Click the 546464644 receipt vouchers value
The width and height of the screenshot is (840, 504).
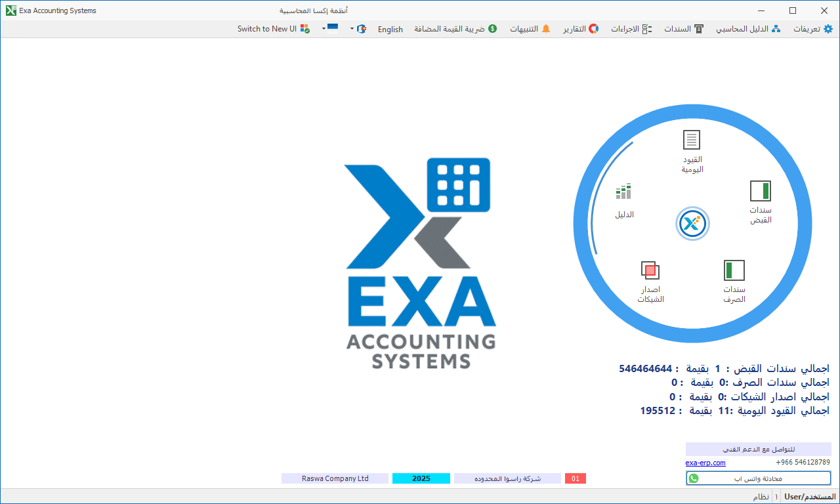(646, 368)
